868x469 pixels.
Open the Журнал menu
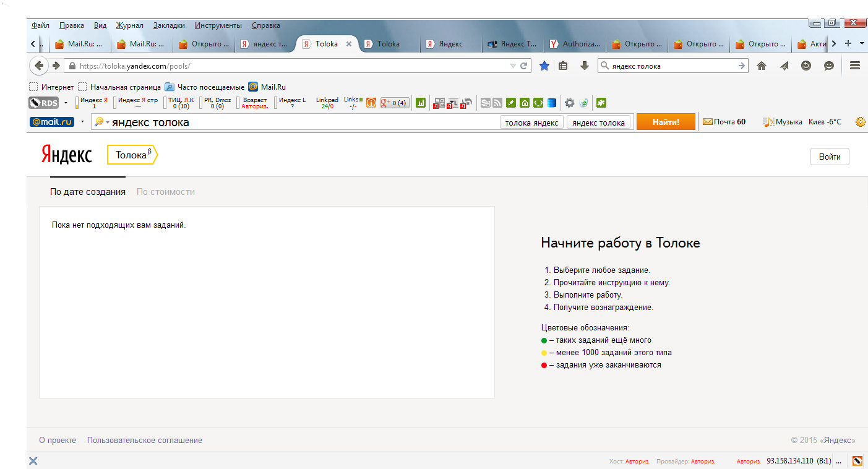tap(130, 25)
